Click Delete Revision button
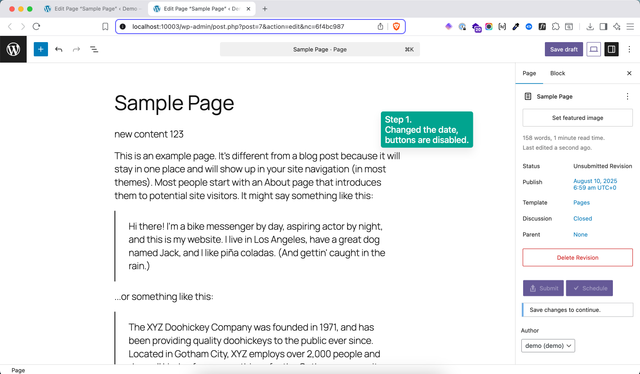The height and width of the screenshot is (374, 640). [x=578, y=258]
